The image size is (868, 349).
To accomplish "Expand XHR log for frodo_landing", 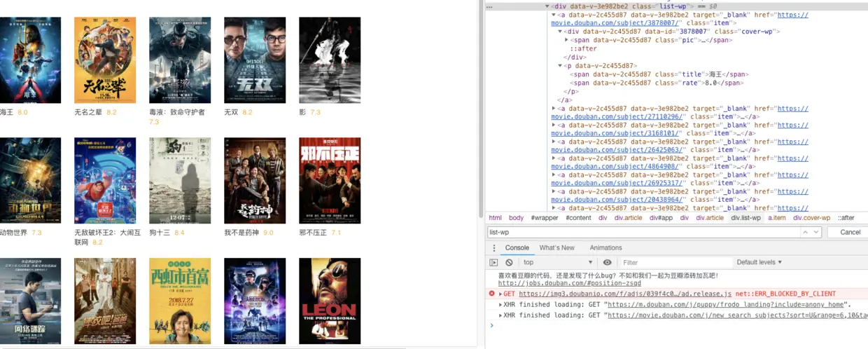I will click(x=500, y=305).
